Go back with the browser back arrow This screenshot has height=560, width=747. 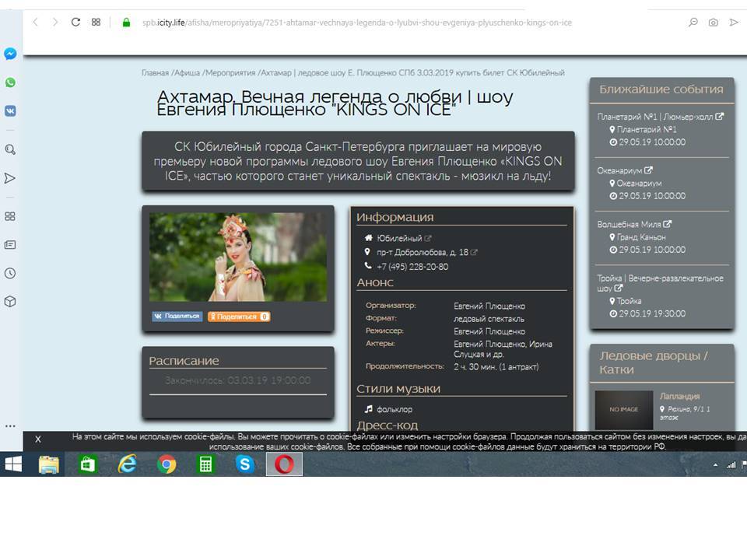(35, 22)
